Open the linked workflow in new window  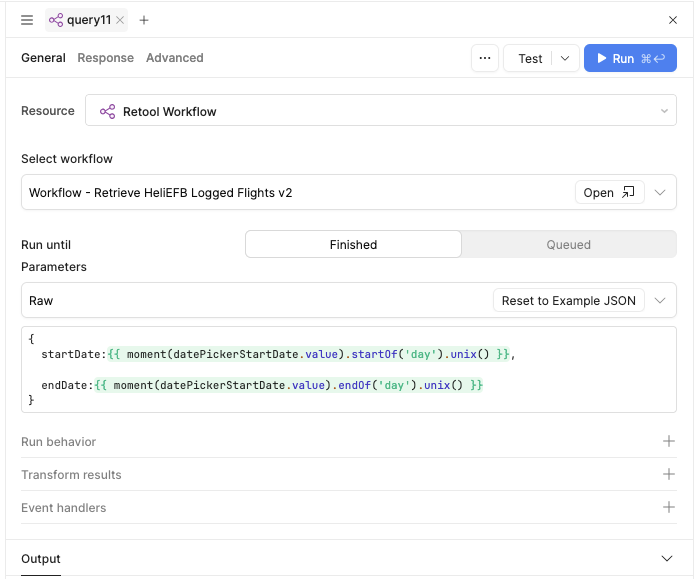point(609,193)
